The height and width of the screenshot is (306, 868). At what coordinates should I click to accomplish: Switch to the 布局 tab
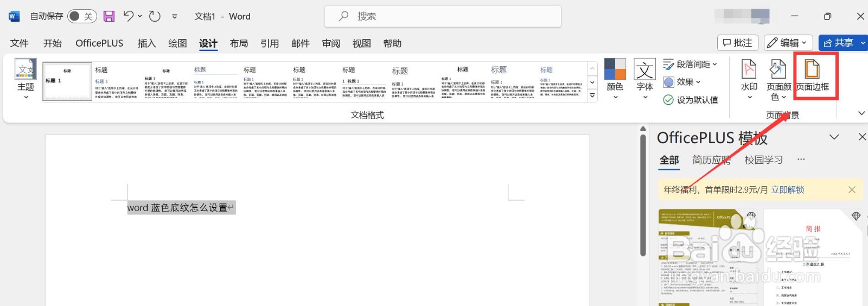(x=239, y=43)
